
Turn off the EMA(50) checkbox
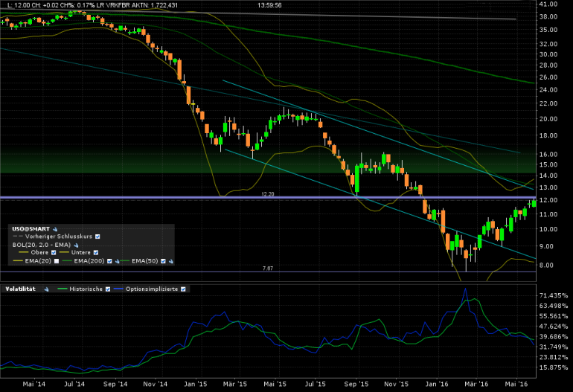tap(162, 261)
